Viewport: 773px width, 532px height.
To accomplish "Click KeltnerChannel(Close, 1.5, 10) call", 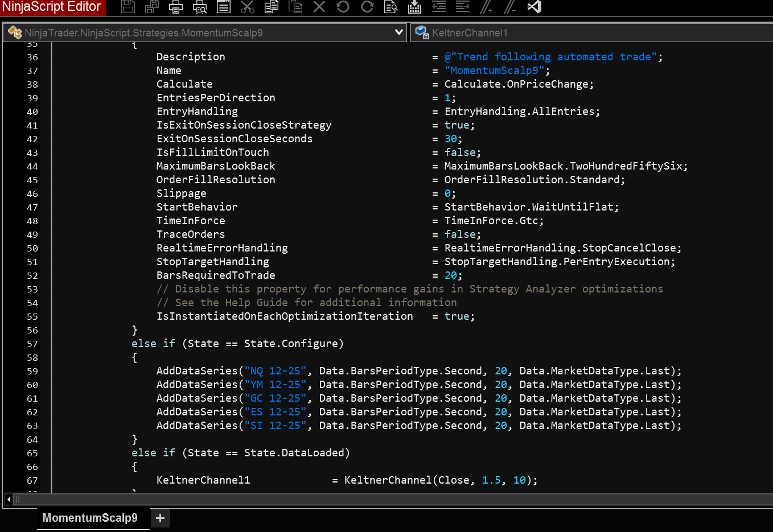I will tap(438, 480).
